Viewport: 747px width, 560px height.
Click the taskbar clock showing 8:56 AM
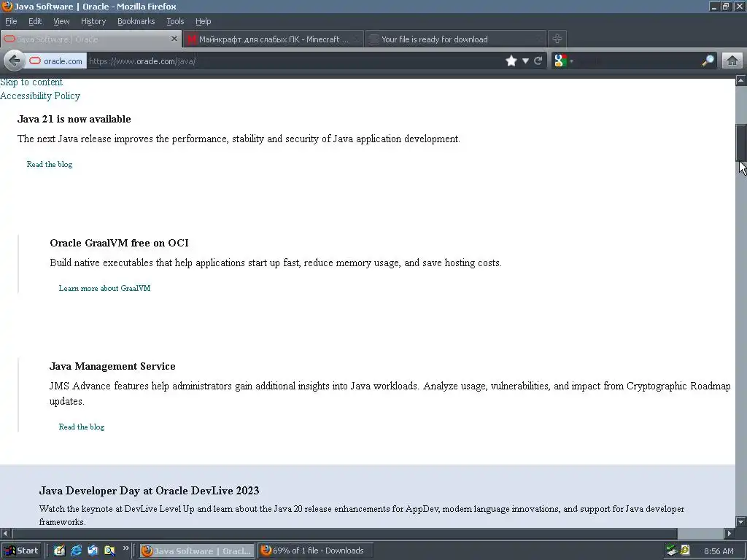pos(719,551)
